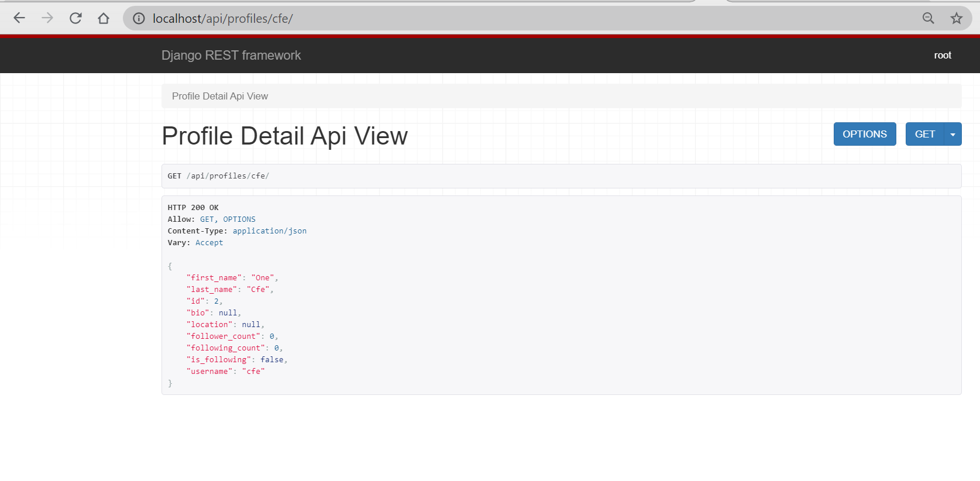This screenshot has width=980, height=481.
Task: Open the Django REST framework brand link
Action: (231, 55)
